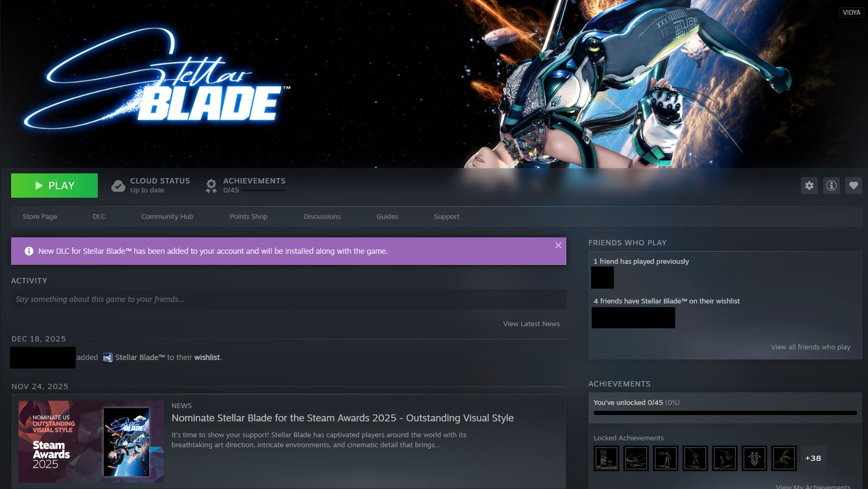868x489 pixels.
Task: Click the 'DEC 18, 2025' date heading
Action: point(39,339)
